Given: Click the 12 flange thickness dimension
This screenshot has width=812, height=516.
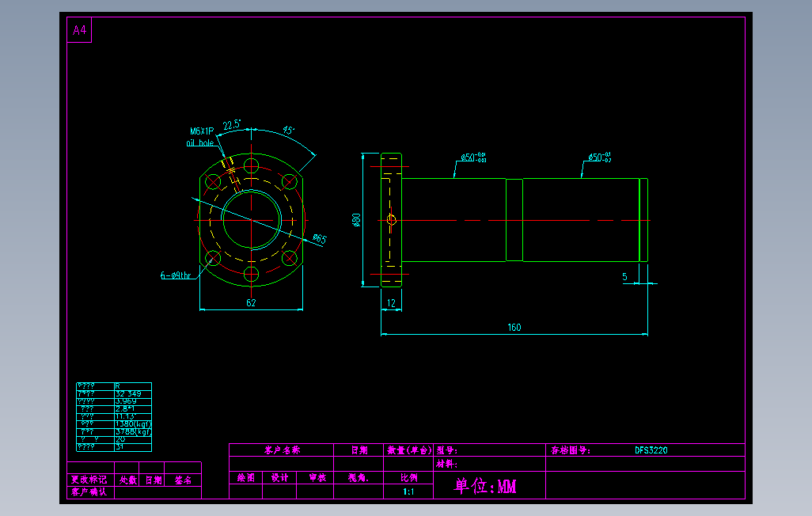Looking at the screenshot, I should 392,304.
